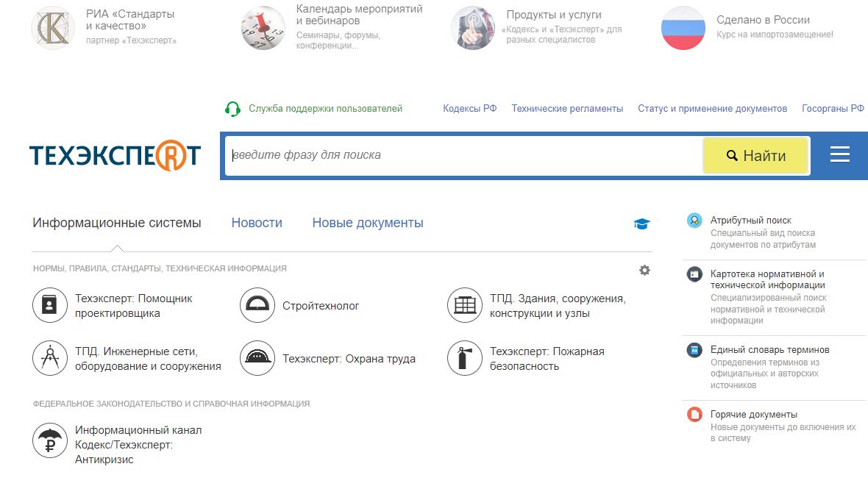This screenshot has height=486, width=868.
Task: Click the umbrella ruble Антикризис icon
Action: 50,440
